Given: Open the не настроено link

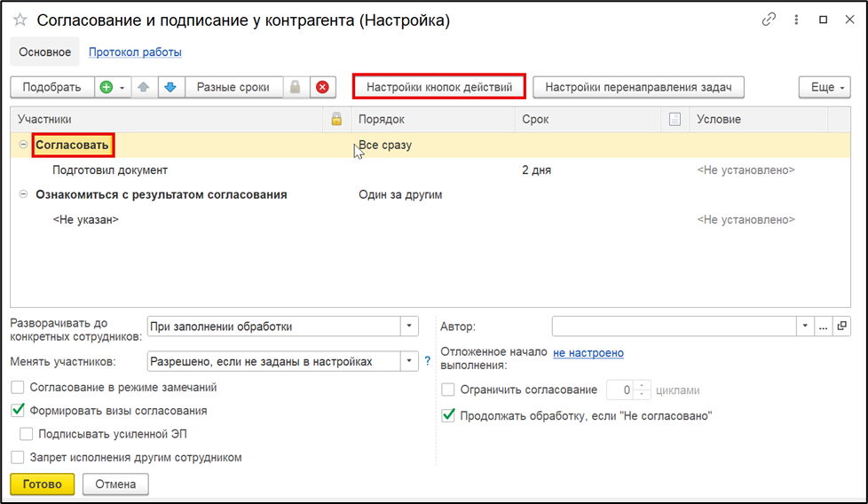Looking at the screenshot, I should click(x=588, y=353).
